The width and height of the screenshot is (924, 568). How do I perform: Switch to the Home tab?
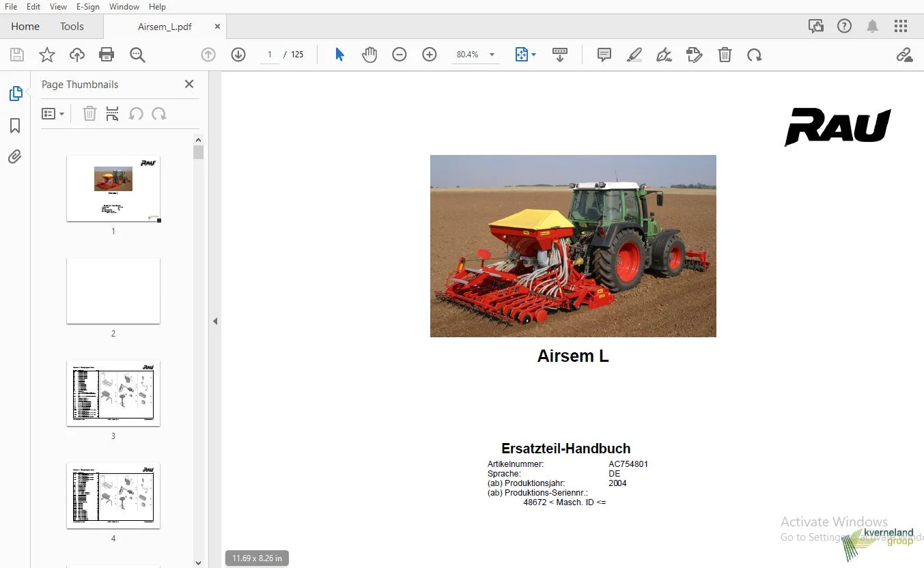tap(25, 26)
